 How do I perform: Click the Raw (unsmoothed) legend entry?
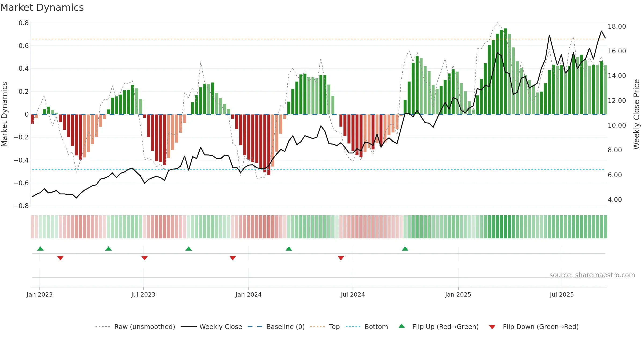pyautogui.click(x=135, y=327)
